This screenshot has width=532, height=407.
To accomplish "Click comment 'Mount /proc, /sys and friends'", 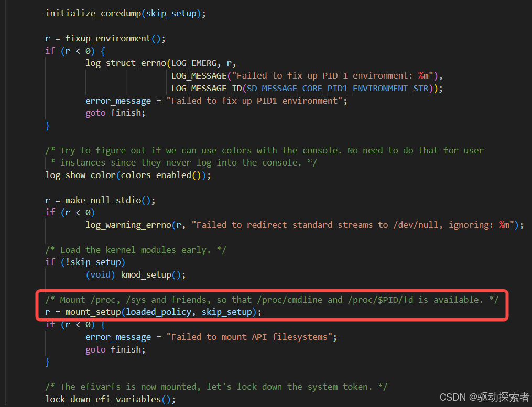I will (272, 300).
